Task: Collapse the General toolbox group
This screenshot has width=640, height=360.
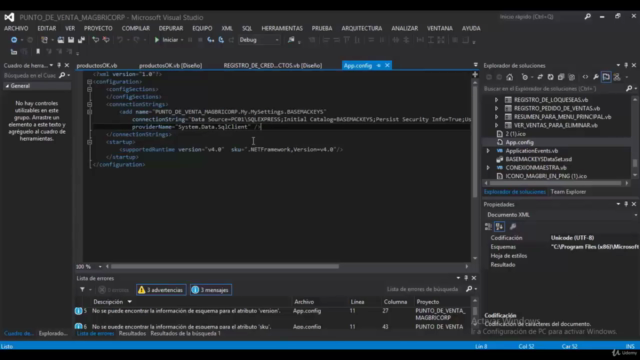Action: coord(7,86)
